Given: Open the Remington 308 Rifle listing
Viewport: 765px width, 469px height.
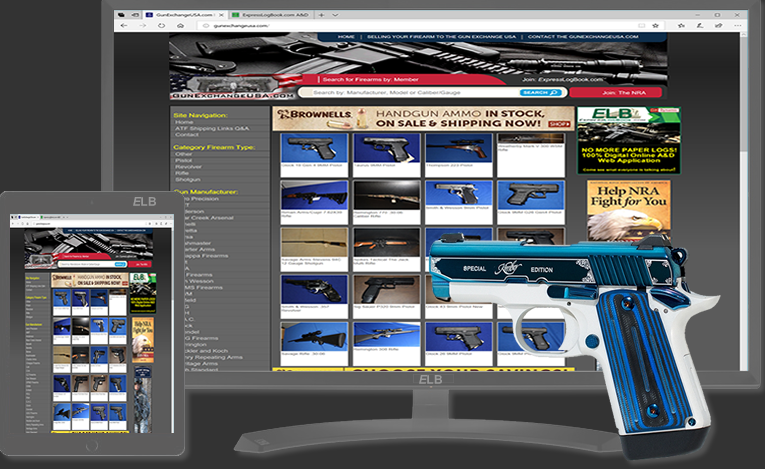Looking at the screenshot, I should pyautogui.click(x=386, y=343).
